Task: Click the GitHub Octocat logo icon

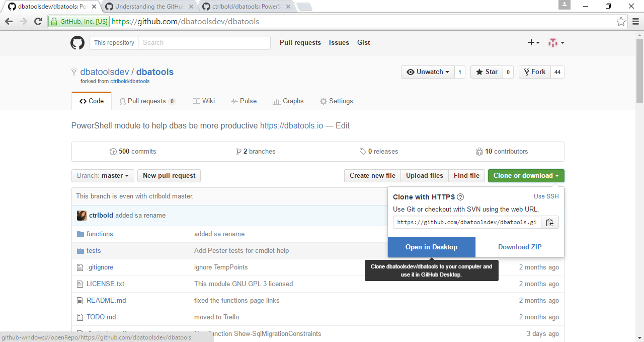Action: coord(77,43)
